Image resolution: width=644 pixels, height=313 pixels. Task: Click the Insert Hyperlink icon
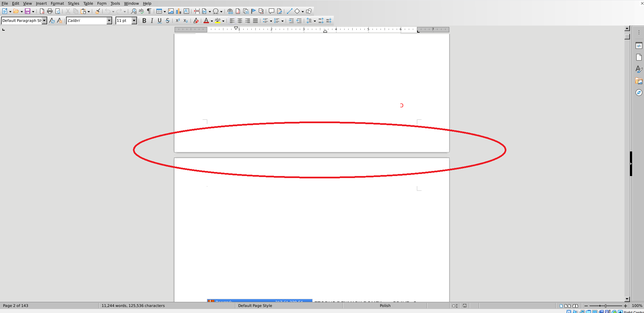[230, 11]
